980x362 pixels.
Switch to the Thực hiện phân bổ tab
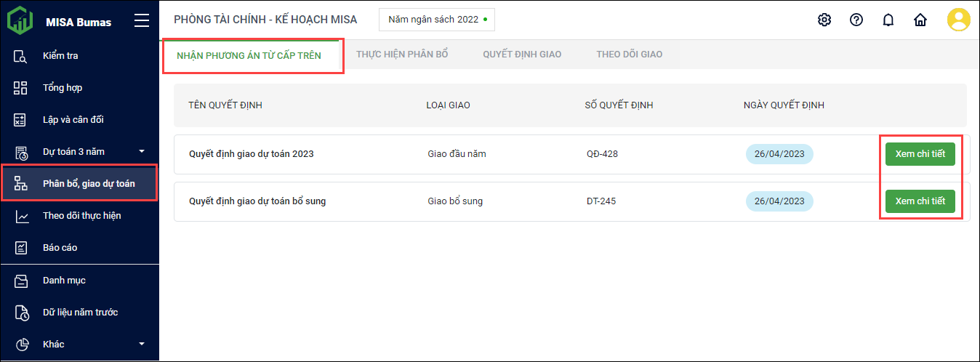402,55
